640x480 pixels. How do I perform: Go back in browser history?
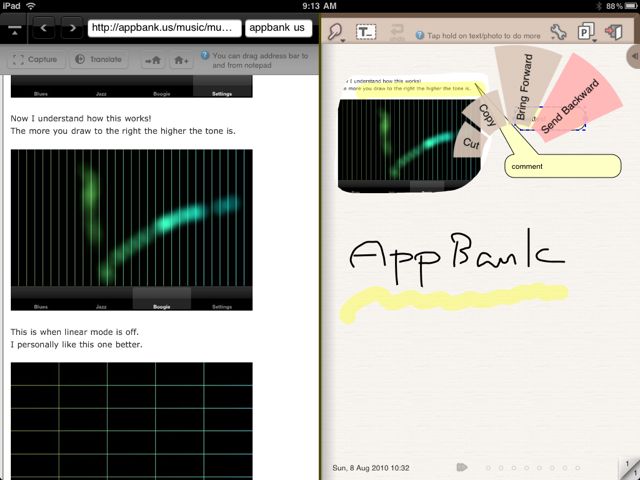44,28
